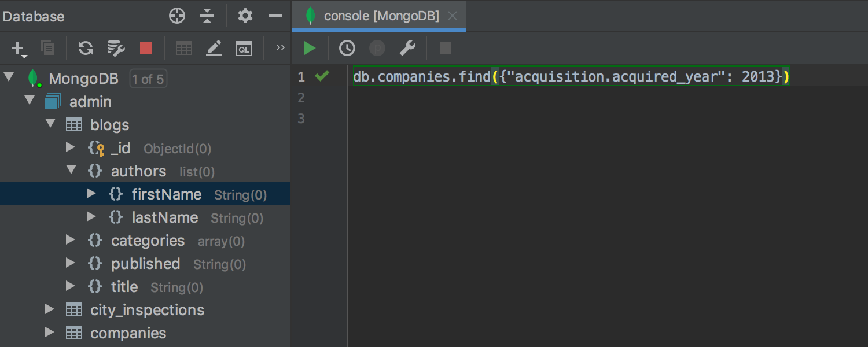Click the Scroll from editor target icon

pyautogui.click(x=177, y=16)
